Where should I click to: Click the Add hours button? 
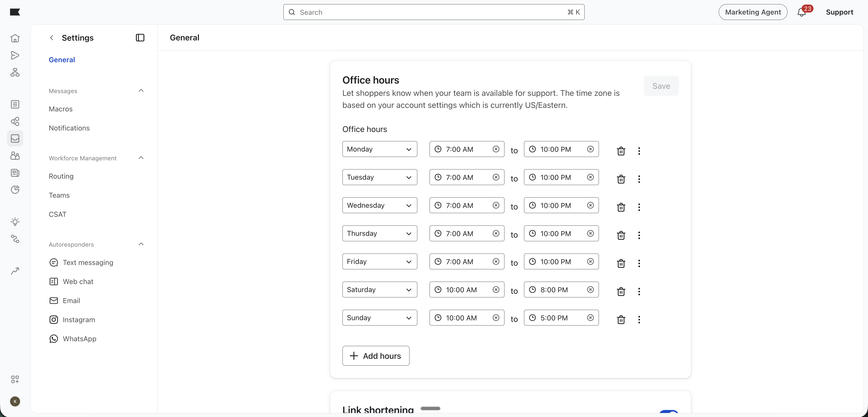click(x=376, y=356)
